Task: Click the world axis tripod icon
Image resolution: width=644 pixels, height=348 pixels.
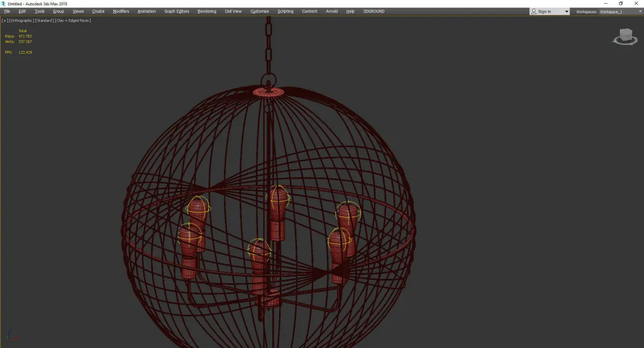Action: [12, 336]
